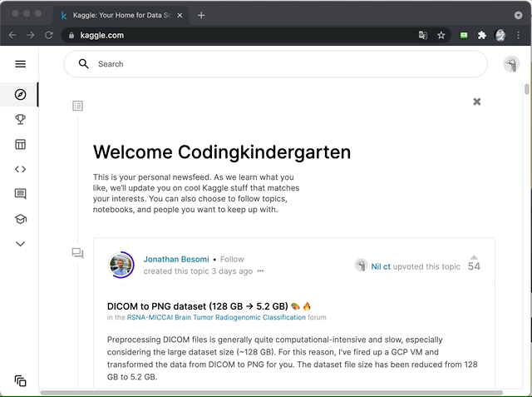Open Datasets via the table icon

(x=20, y=144)
